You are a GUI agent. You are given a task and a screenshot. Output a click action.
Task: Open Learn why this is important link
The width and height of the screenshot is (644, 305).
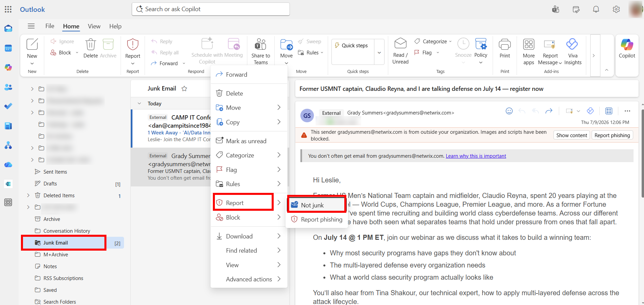(x=476, y=156)
